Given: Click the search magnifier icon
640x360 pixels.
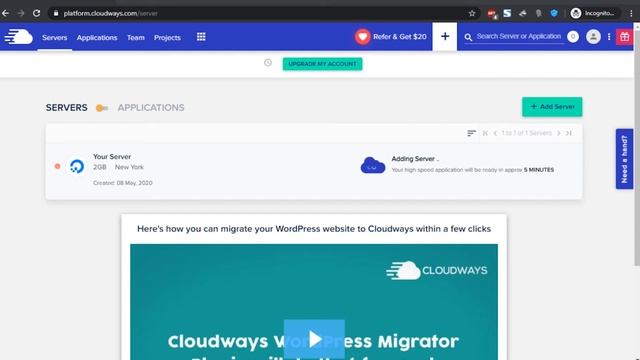Looking at the screenshot, I should pos(468,38).
